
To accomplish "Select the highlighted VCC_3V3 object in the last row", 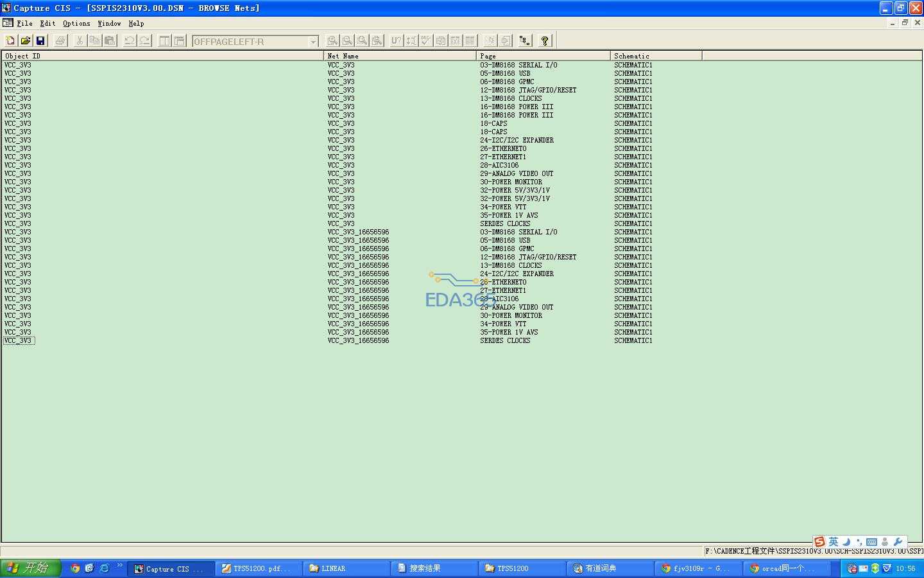I will (18, 340).
